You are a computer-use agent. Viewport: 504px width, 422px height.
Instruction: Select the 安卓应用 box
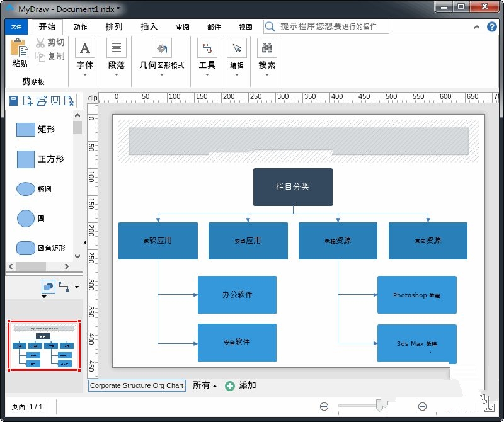point(248,241)
